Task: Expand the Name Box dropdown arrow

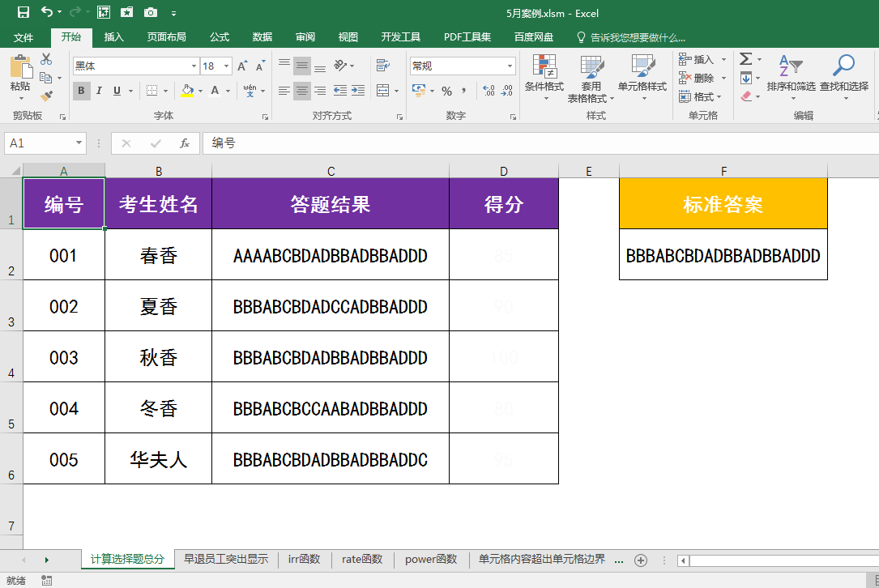Action: click(79, 143)
